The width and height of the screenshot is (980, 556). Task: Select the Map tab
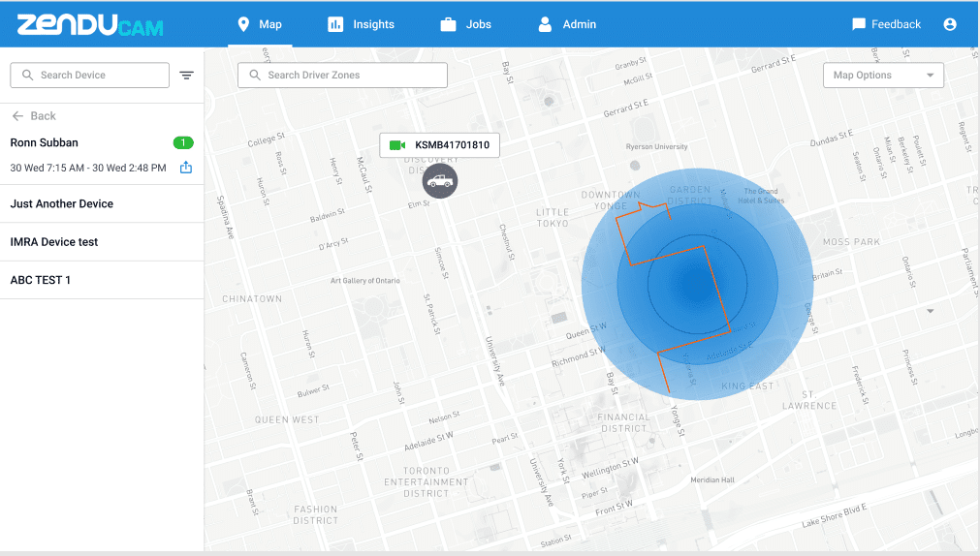click(260, 24)
